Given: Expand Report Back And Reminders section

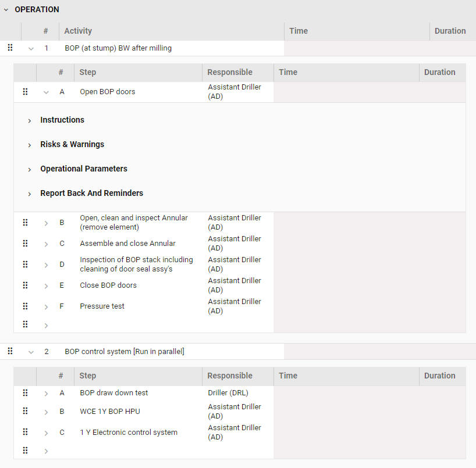Looking at the screenshot, I should point(30,194).
